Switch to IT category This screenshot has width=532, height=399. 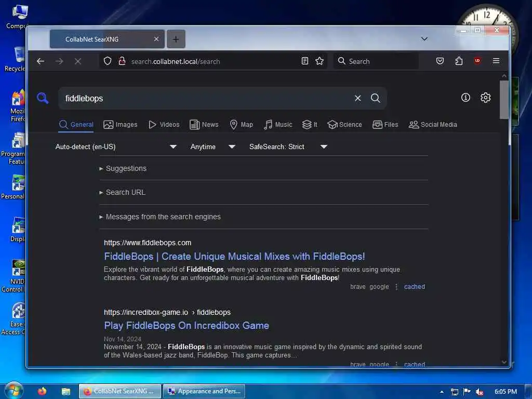pyautogui.click(x=310, y=125)
